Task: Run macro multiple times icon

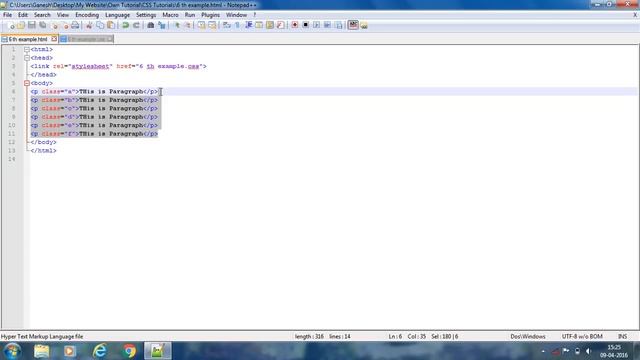Action: [x=327, y=25]
